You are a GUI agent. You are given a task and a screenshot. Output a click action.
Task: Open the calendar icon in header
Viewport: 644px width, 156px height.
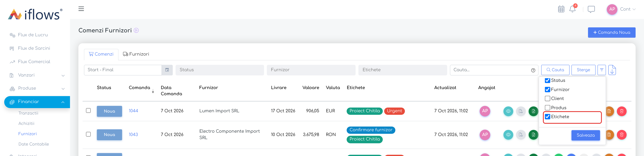[x=561, y=9]
